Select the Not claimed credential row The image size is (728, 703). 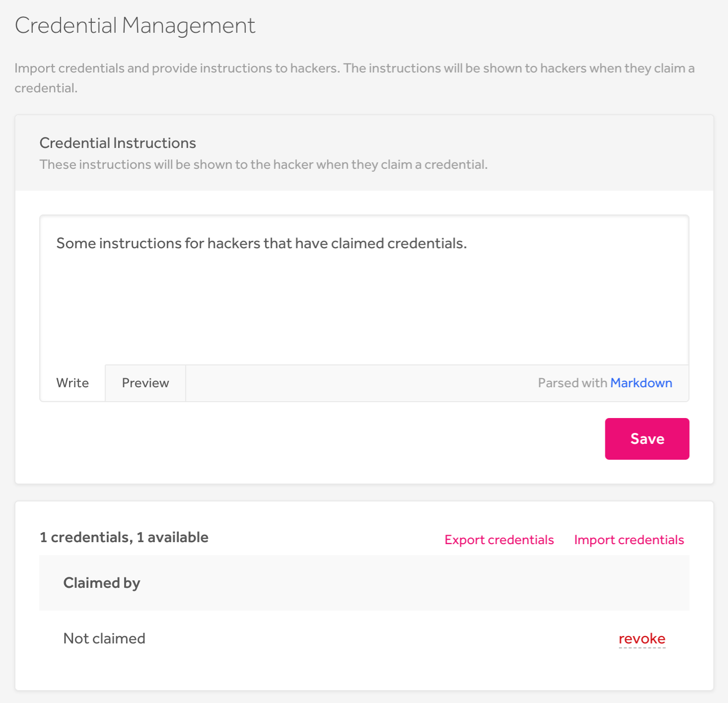pyautogui.click(x=104, y=638)
